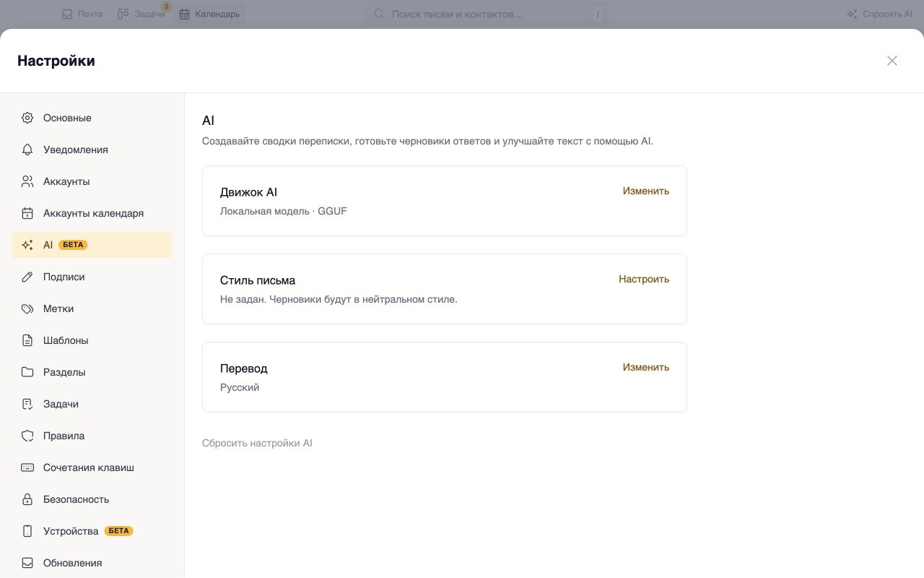Image resolution: width=924 pixels, height=578 pixels.
Task: Click the document icon for Шаблоны
Action: [x=27, y=340]
